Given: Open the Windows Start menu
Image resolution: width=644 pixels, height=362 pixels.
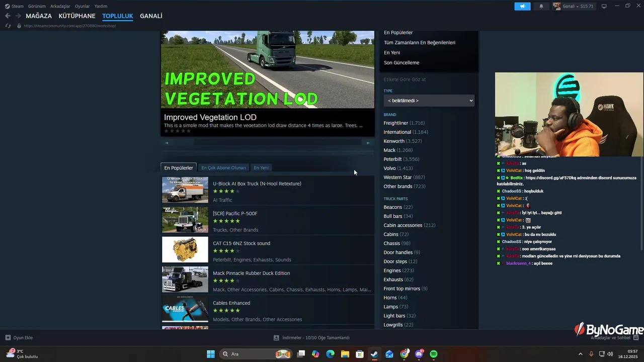Looking at the screenshot, I should pyautogui.click(x=211, y=354).
